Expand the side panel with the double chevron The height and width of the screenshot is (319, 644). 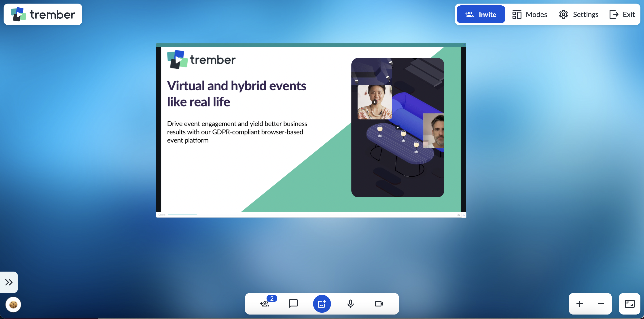coord(9,282)
